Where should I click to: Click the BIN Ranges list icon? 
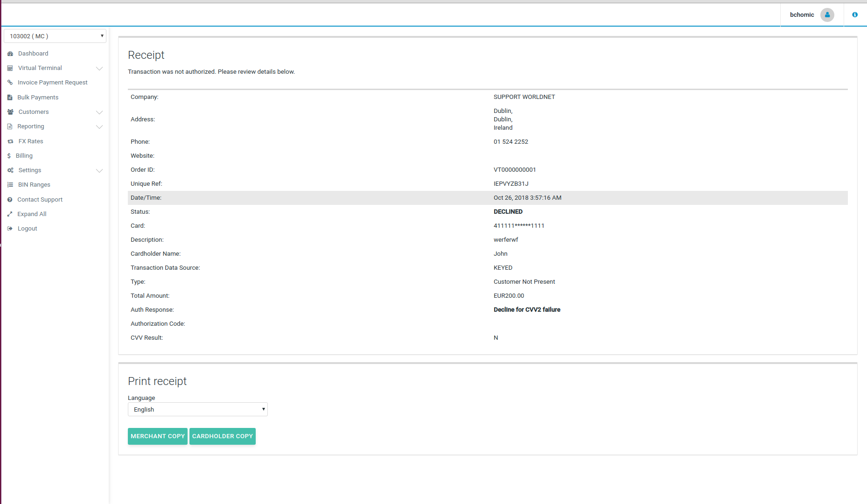coord(10,185)
